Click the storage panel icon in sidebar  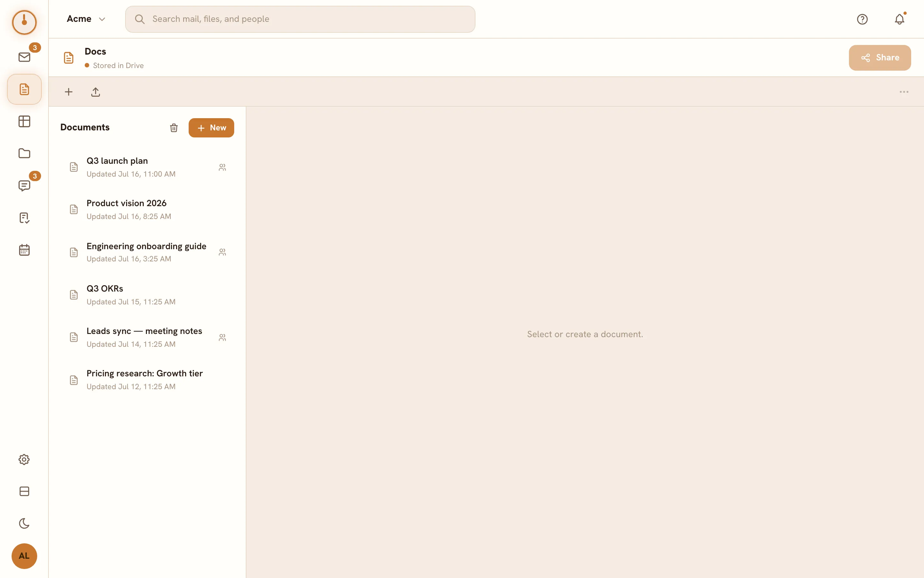click(24, 491)
